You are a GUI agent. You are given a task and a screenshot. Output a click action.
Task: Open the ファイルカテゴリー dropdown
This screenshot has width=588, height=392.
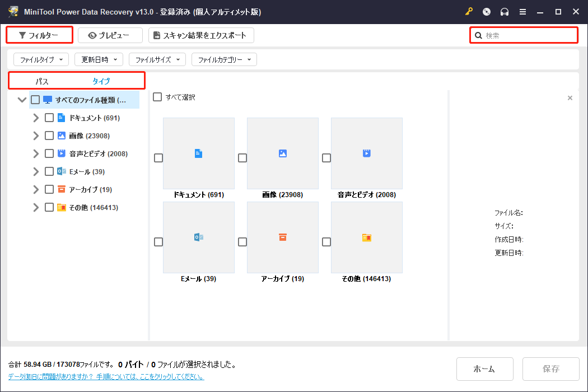(x=224, y=59)
